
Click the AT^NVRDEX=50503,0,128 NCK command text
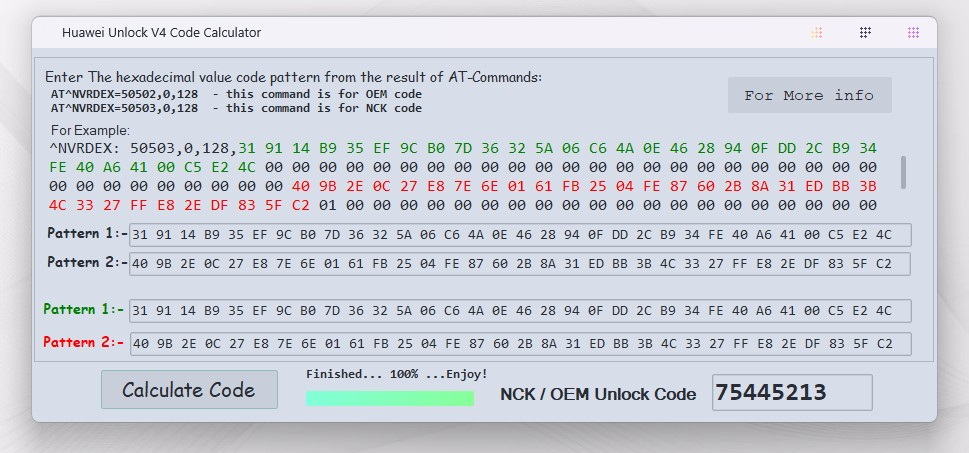[237, 108]
